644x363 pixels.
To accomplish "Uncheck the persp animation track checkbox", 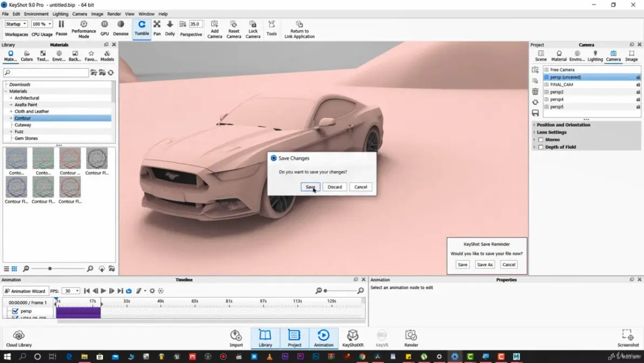I will click(15, 311).
